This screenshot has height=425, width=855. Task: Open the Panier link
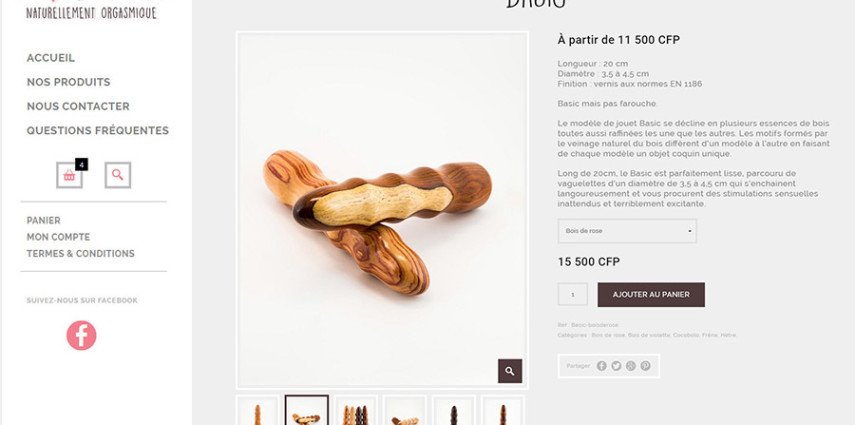pyautogui.click(x=44, y=220)
